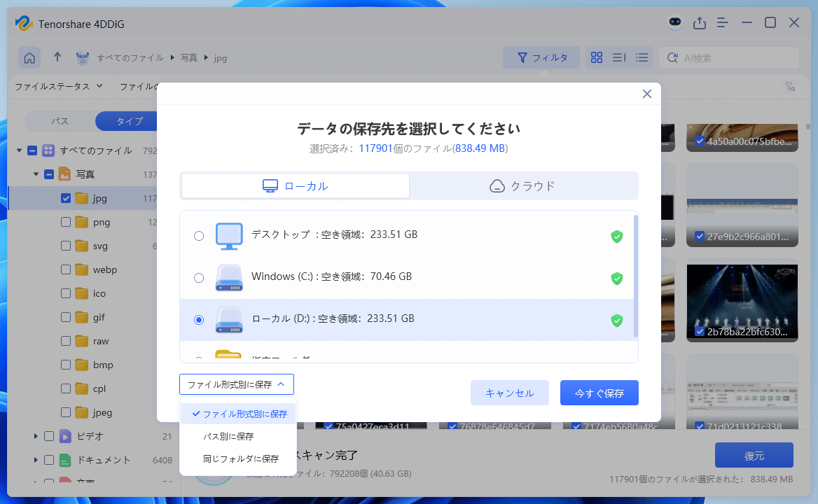Switch to grid thumbnail view
Screen dimensions: 818x504
point(596,57)
